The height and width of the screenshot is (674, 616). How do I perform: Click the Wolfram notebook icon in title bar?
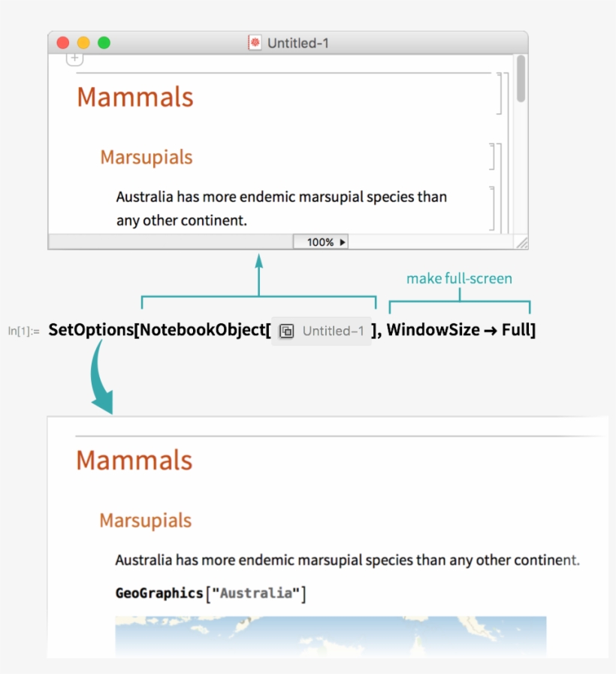click(255, 43)
